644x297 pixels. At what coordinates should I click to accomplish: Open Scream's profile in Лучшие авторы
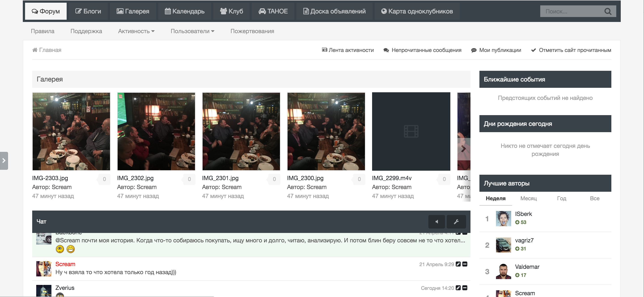pyautogui.click(x=525, y=293)
